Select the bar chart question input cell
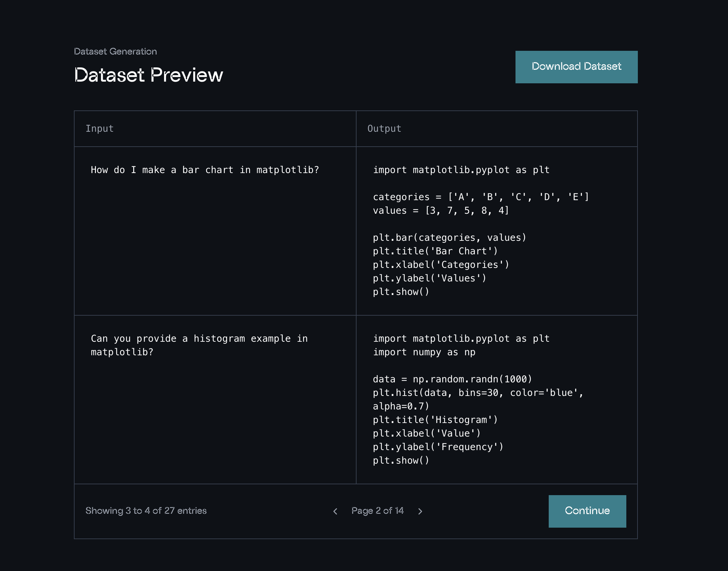Image resolution: width=728 pixels, height=571 pixels. coord(205,170)
